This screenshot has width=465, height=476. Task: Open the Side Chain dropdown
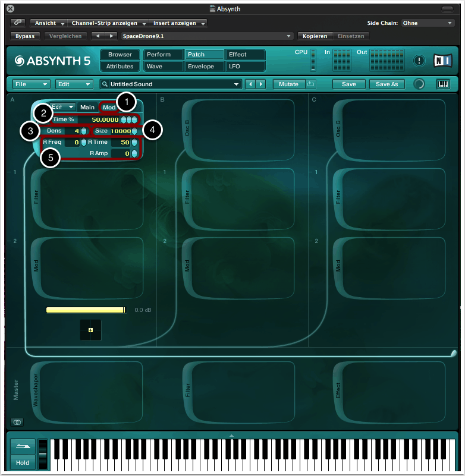428,23
